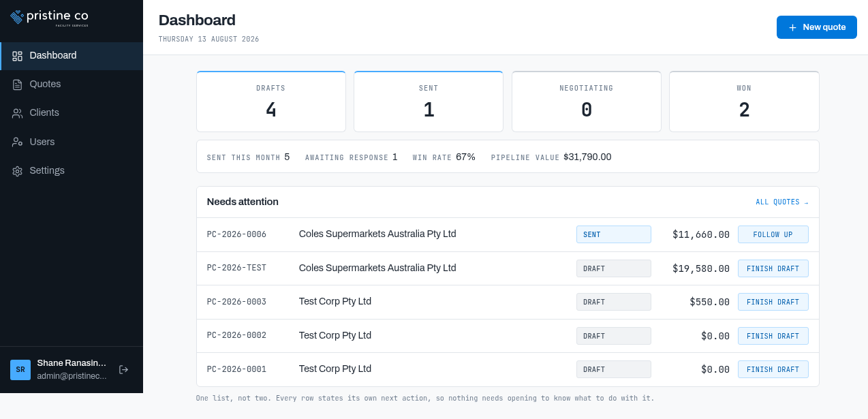This screenshot has height=419, width=868.
Task: Open the Sent summary card
Action: tap(429, 102)
